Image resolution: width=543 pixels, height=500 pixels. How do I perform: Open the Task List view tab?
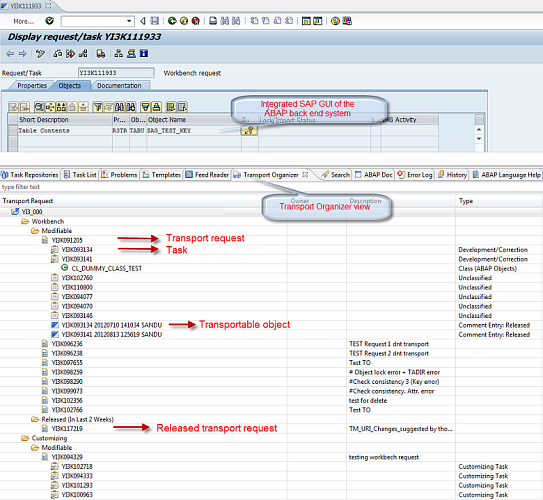pyautogui.click(x=80, y=175)
